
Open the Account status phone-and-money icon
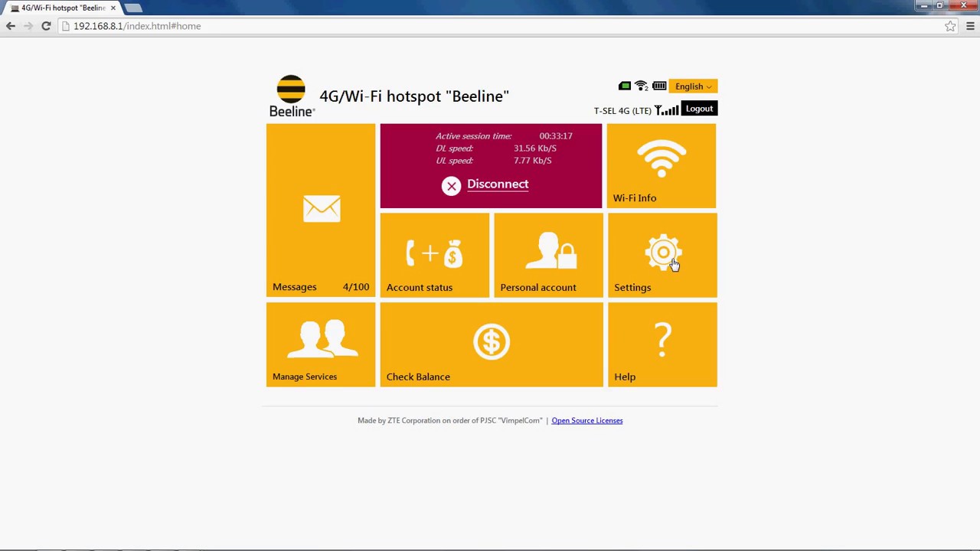[434, 253]
